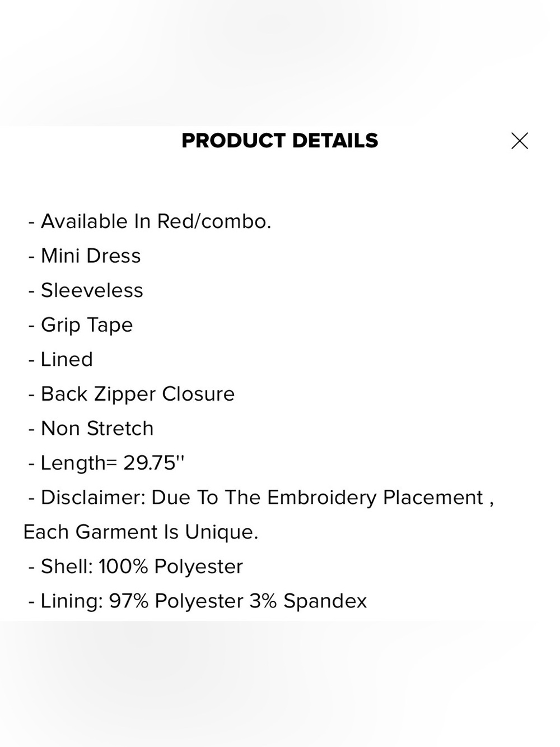Click the 'Non Stretch' detail line

click(91, 429)
